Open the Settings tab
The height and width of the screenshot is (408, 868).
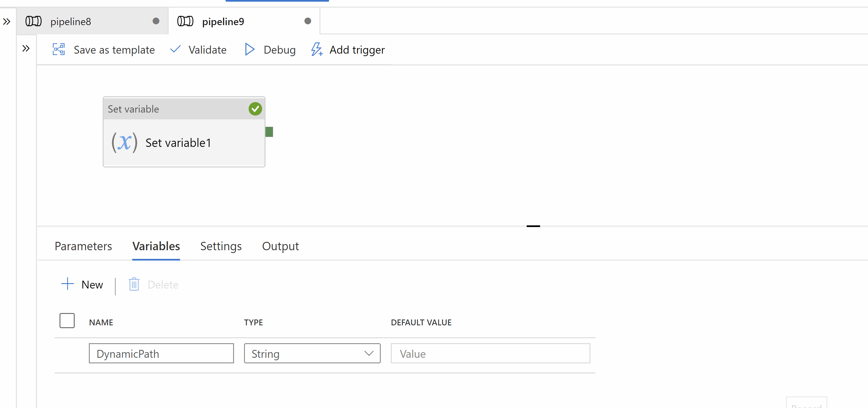pos(221,246)
